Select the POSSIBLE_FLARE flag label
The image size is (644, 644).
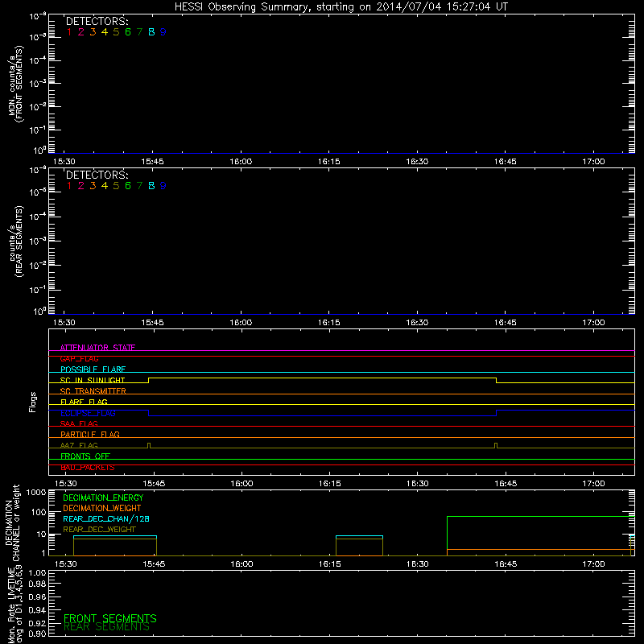tap(93, 369)
